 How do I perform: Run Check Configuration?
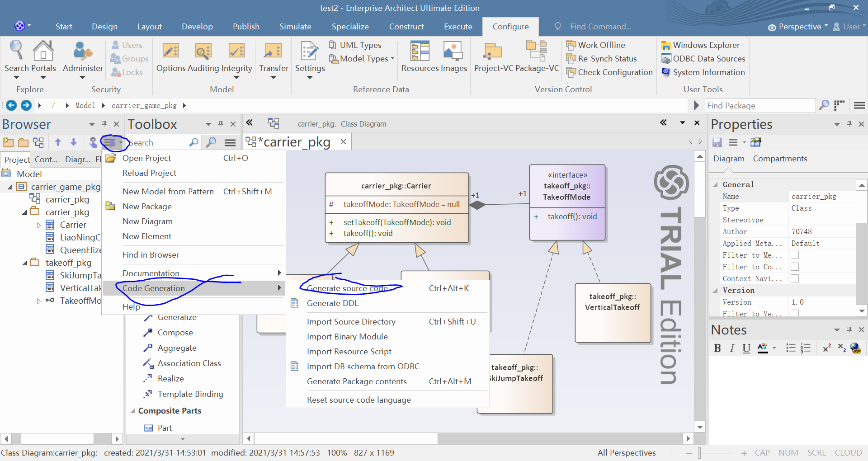tap(609, 72)
